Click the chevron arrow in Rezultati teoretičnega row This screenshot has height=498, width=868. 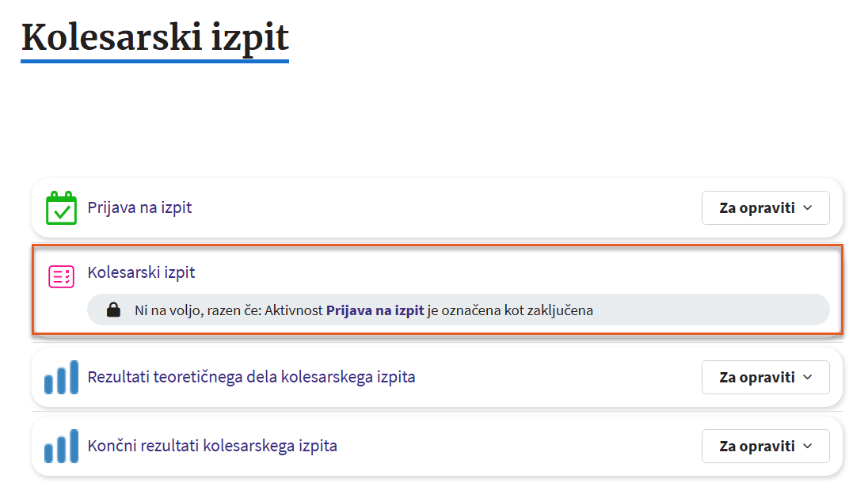tap(808, 378)
